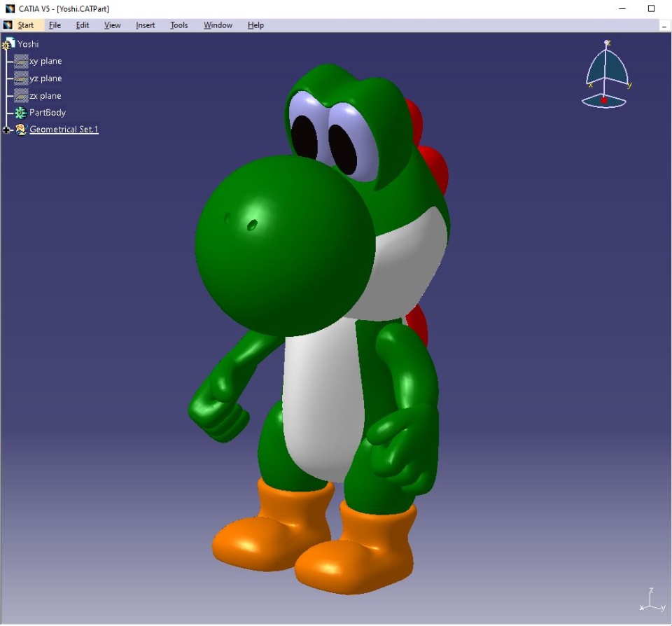
Task: Select the zx plane tree entry
Action: tap(45, 96)
